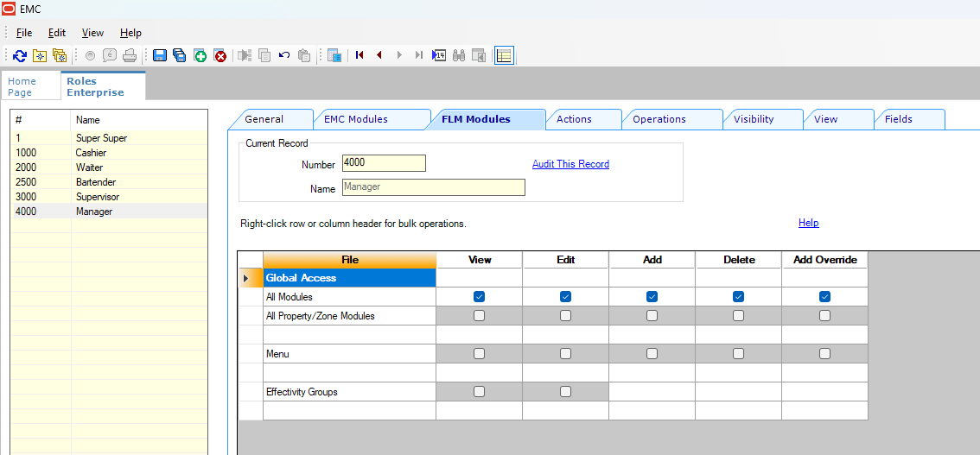Open the Help link above the grid
Screen dimensions: 980x455
(x=808, y=223)
